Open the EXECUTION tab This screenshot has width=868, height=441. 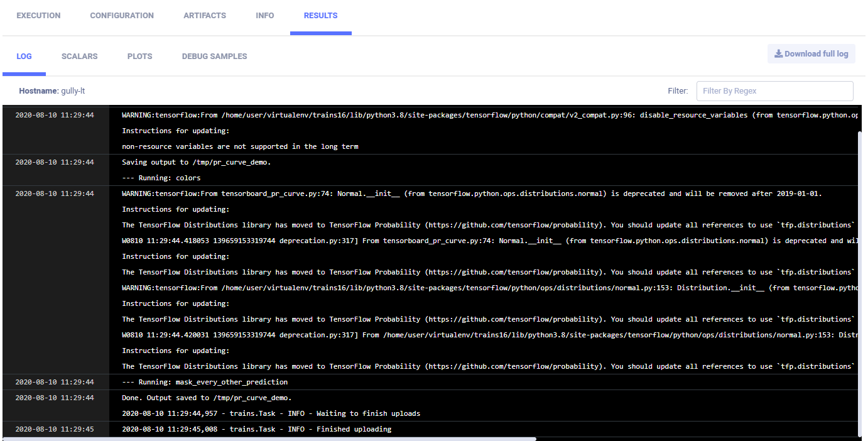(x=38, y=16)
